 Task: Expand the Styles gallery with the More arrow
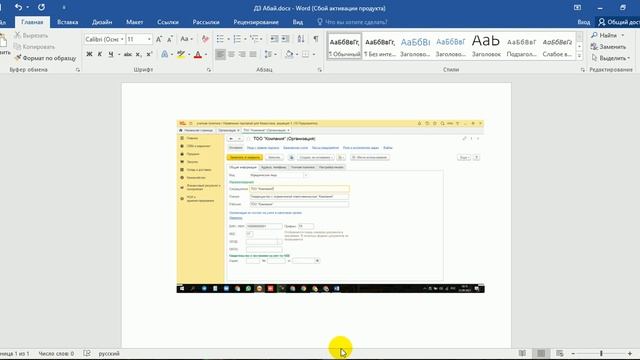(579, 56)
